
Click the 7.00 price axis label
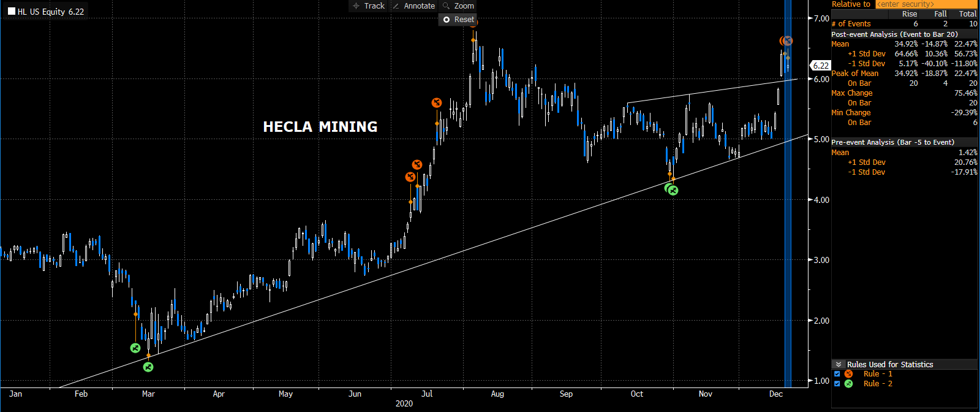click(x=821, y=18)
